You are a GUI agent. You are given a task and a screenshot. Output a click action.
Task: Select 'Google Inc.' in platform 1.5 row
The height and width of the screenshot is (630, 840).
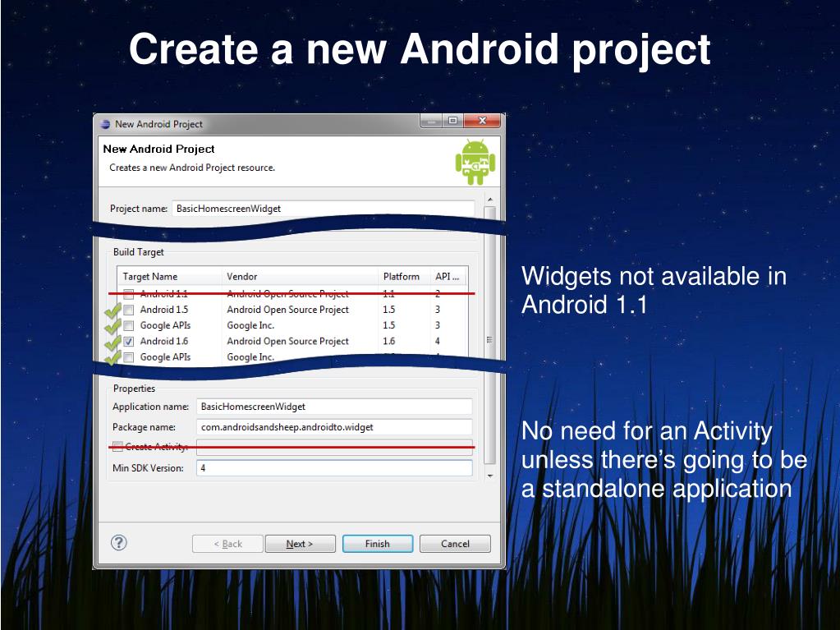tap(250, 326)
